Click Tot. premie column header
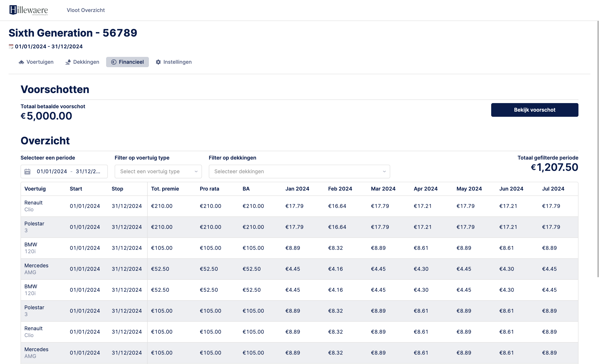This screenshot has width=599, height=364. (x=165, y=189)
